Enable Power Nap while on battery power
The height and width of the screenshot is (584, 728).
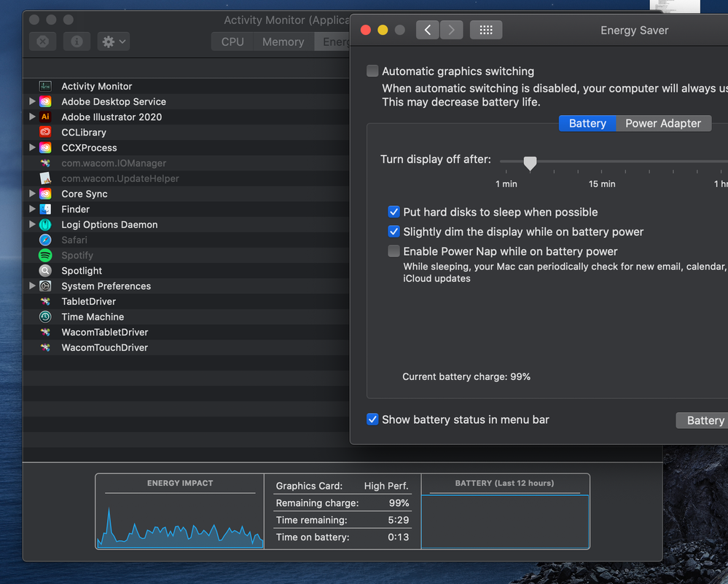[x=394, y=251]
